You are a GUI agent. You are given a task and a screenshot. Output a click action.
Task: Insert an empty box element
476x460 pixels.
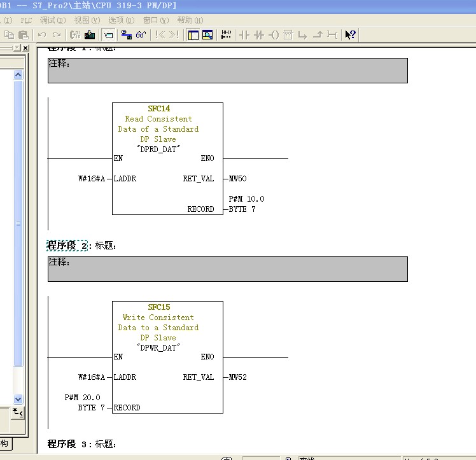coord(288,35)
